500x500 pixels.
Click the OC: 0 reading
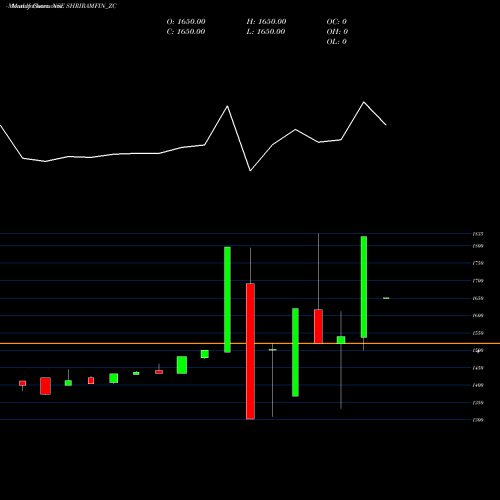[x=336, y=22]
